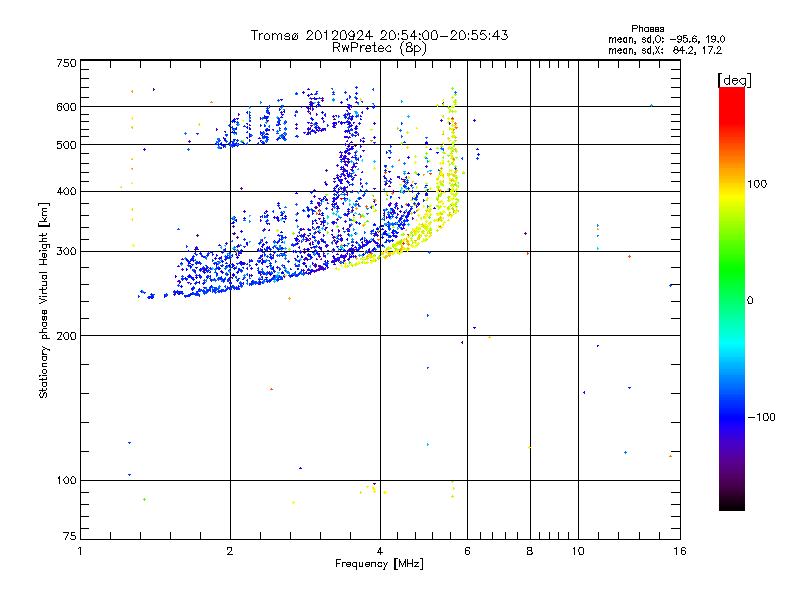800x600 pixels.
Task: Click the '2' x-axis tick label
Action: (x=230, y=551)
